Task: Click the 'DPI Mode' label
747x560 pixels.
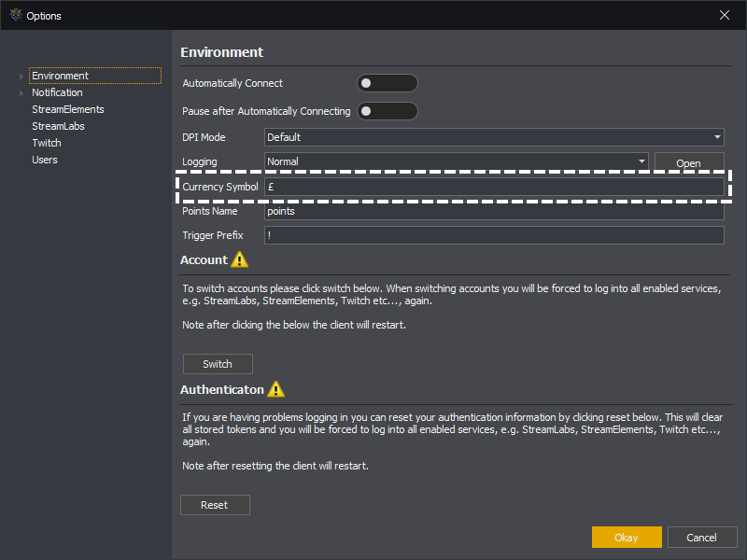Action: click(204, 137)
